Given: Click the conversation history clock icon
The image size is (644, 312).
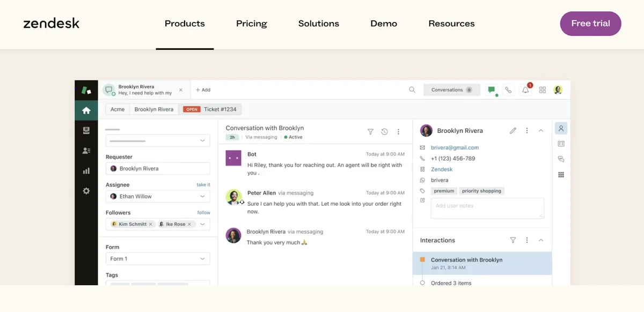Looking at the screenshot, I should point(384,131).
